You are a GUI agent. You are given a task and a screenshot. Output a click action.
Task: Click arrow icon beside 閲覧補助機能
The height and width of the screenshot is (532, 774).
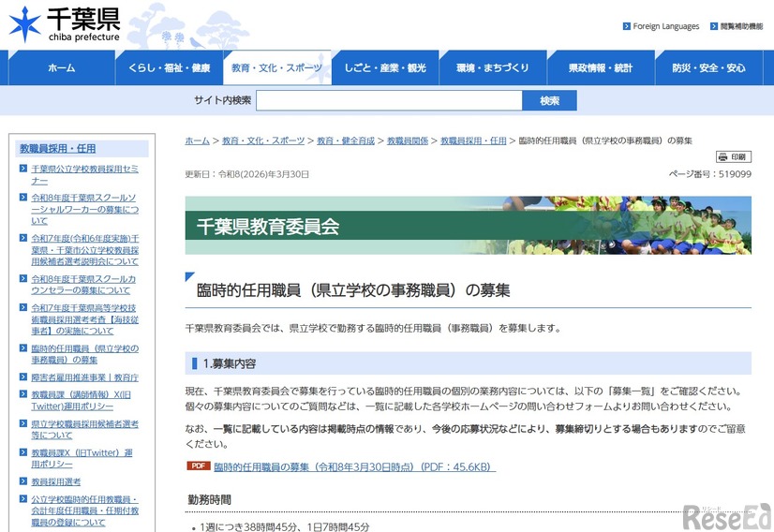pos(714,26)
